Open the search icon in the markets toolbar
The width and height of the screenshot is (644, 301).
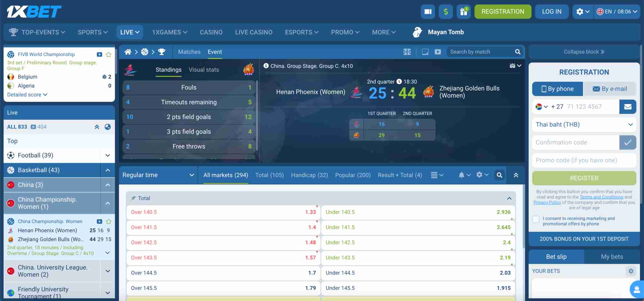[x=499, y=175]
